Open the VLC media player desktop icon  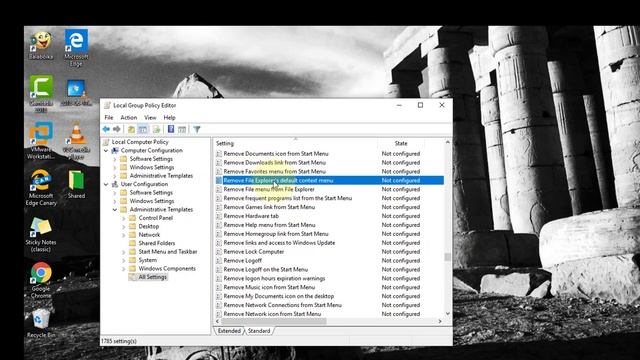[x=76, y=141]
